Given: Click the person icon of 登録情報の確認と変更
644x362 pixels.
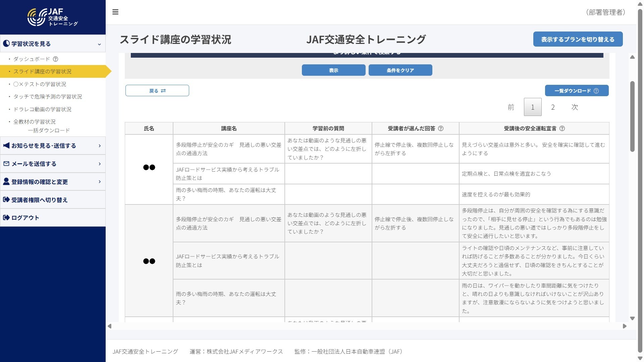Looking at the screenshot, I should (6, 181).
